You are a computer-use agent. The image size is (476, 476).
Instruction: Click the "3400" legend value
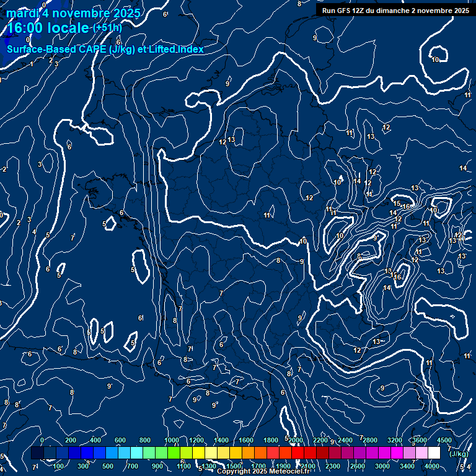click(407, 466)
